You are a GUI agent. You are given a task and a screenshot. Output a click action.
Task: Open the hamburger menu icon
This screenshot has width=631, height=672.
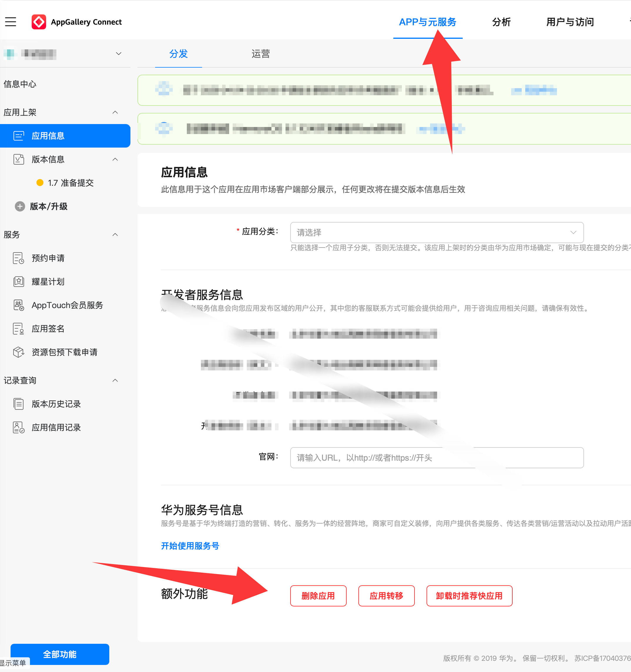[11, 22]
